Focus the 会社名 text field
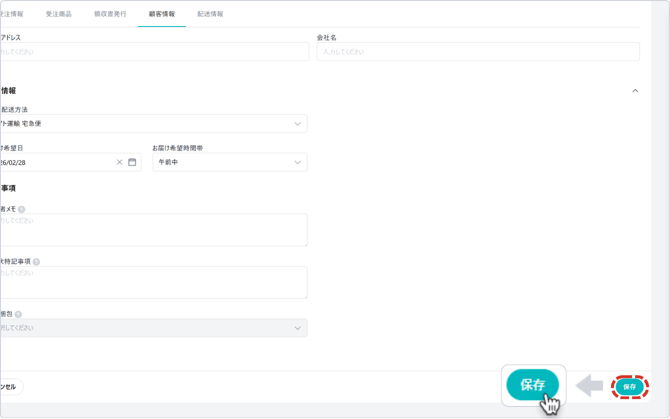Screen dimensions: 670x419 [478, 52]
